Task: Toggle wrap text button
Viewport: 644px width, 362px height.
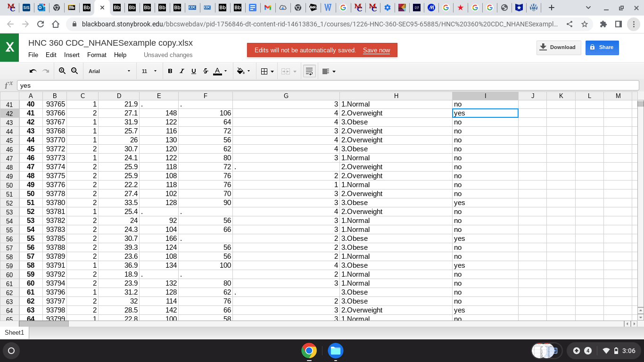Action: 309,71
